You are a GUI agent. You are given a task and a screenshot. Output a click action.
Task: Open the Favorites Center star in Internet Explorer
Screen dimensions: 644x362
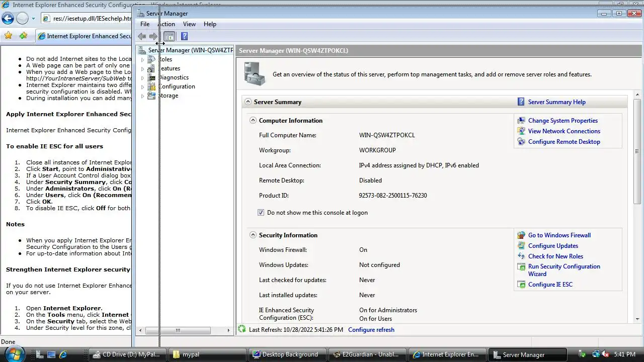pos(8,36)
